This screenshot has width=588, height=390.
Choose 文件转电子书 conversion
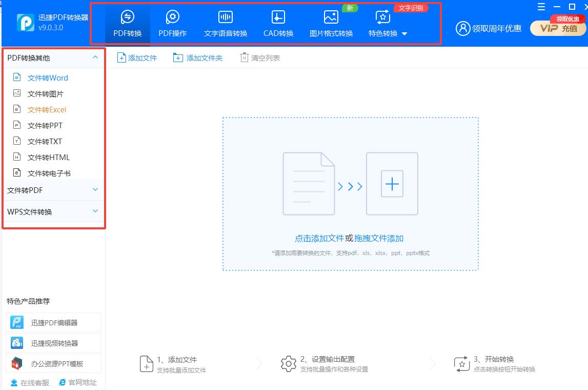coord(50,173)
